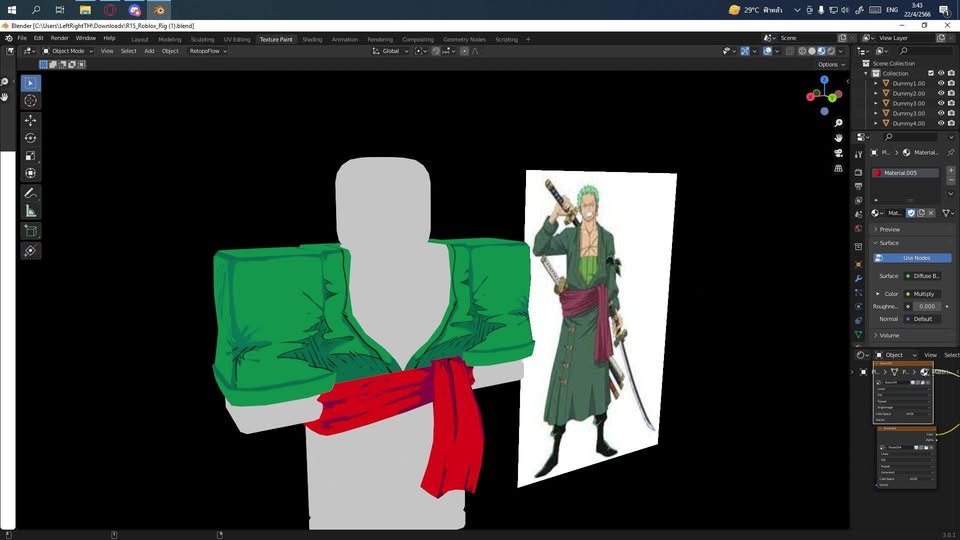This screenshot has height=540, width=960.
Task: Expand the Volume panel
Action: pyautogui.click(x=890, y=336)
